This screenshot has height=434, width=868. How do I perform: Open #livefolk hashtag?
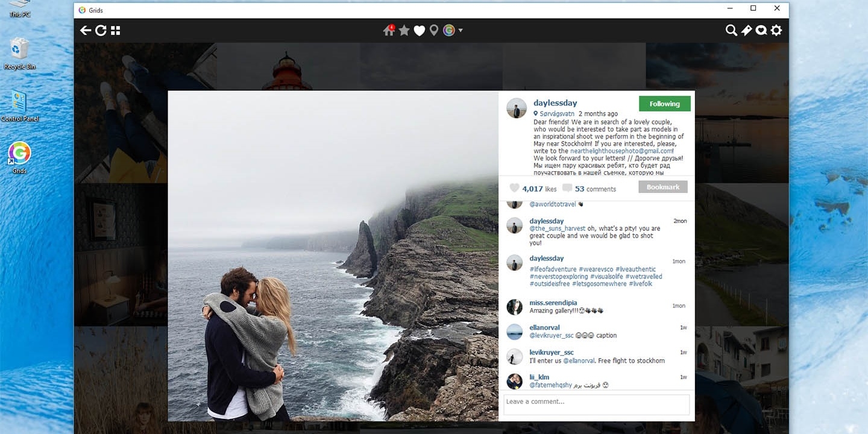pos(641,284)
